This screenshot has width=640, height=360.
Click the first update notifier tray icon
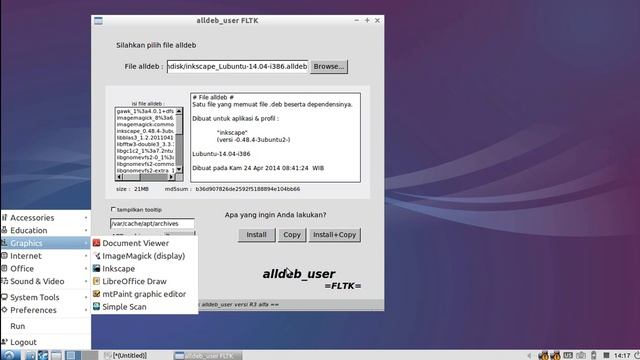[x=543, y=356]
